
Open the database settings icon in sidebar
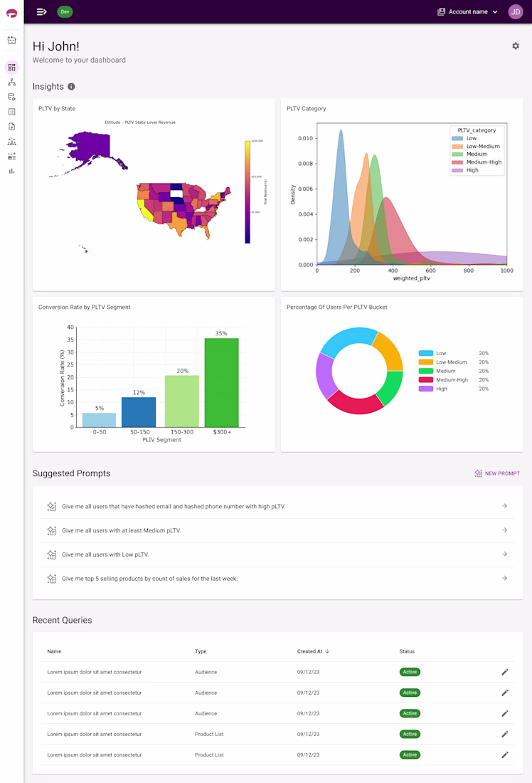coord(11,97)
